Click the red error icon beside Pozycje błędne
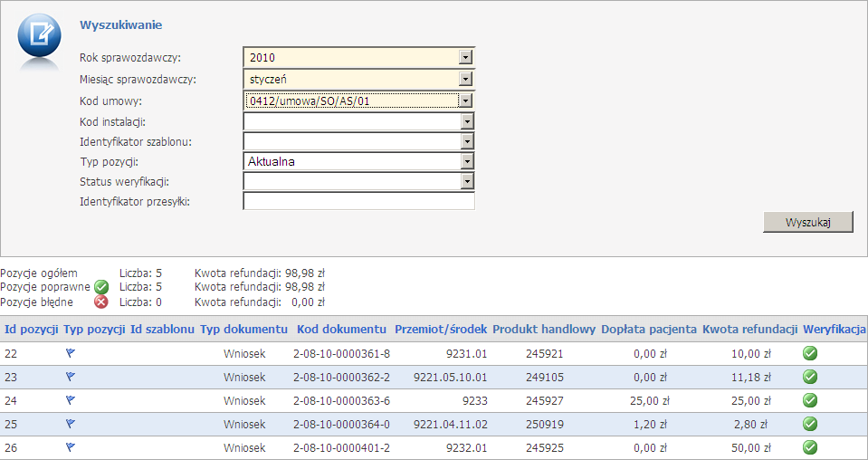 101,302
